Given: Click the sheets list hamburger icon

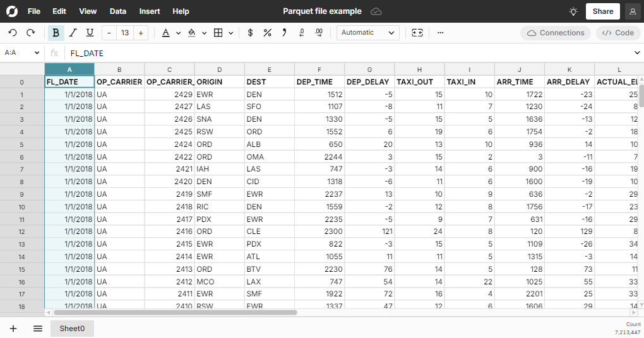Looking at the screenshot, I should pyautogui.click(x=38, y=329).
